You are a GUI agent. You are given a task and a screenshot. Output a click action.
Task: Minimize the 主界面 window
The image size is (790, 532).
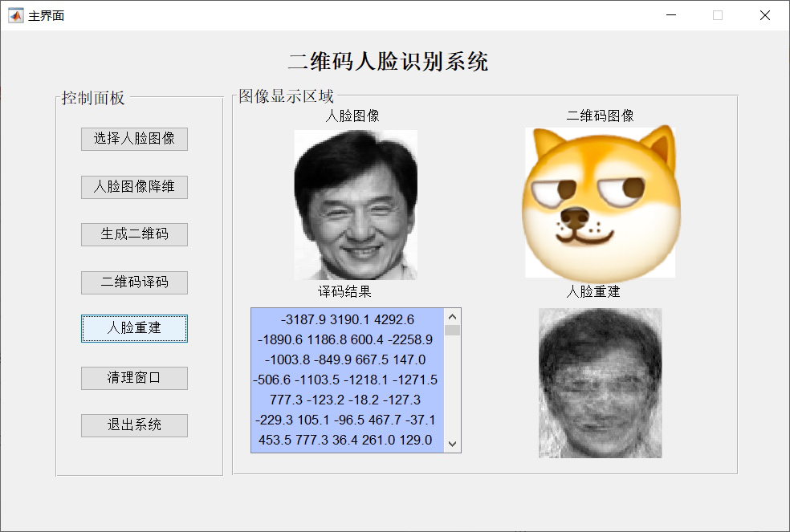pos(671,15)
